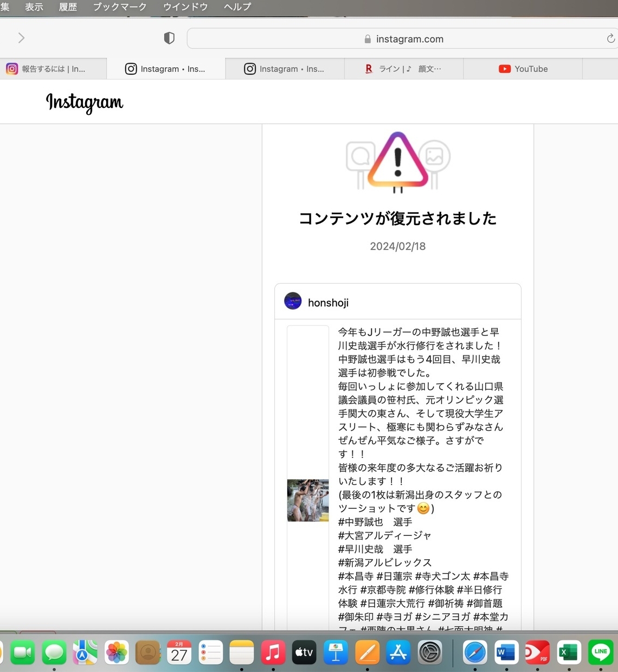Open FaceTime from the Dock

pos(22,652)
